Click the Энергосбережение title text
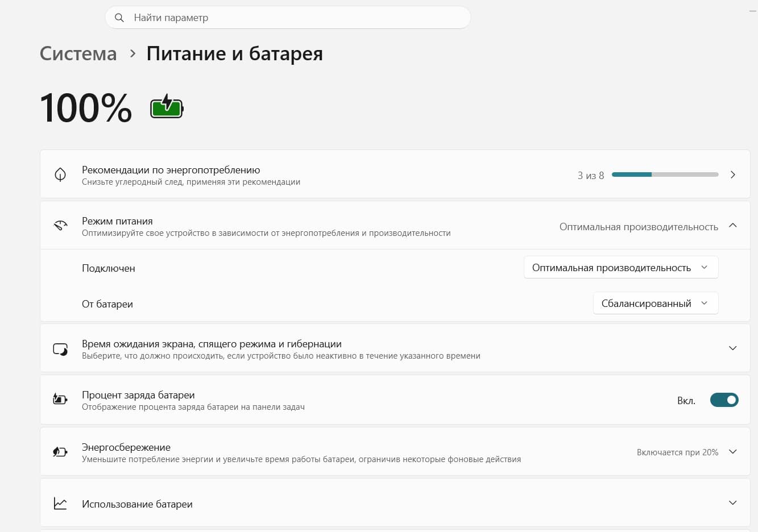Image resolution: width=758 pixels, height=532 pixels. tap(126, 447)
